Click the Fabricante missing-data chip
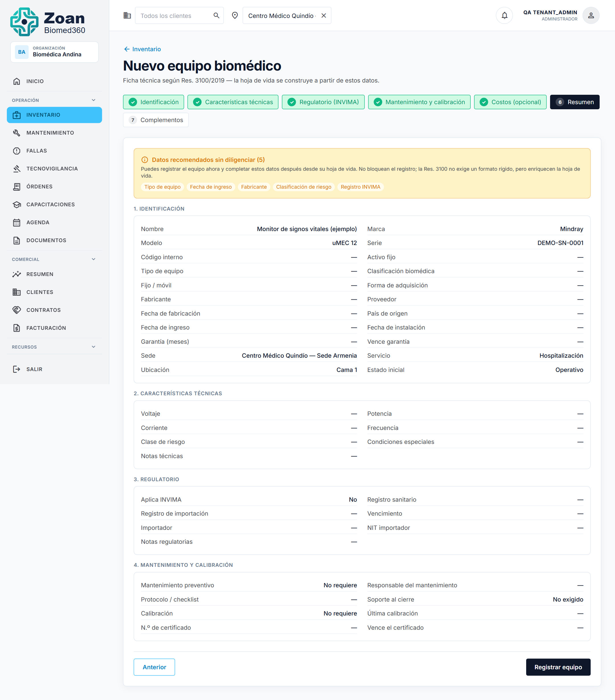Screen dimensions: 615x700 tap(254, 187)
